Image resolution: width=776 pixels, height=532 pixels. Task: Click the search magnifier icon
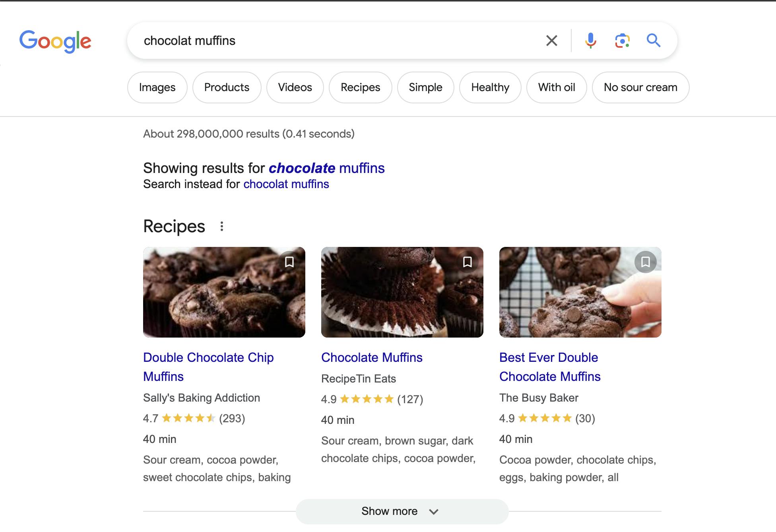point(654,40)
